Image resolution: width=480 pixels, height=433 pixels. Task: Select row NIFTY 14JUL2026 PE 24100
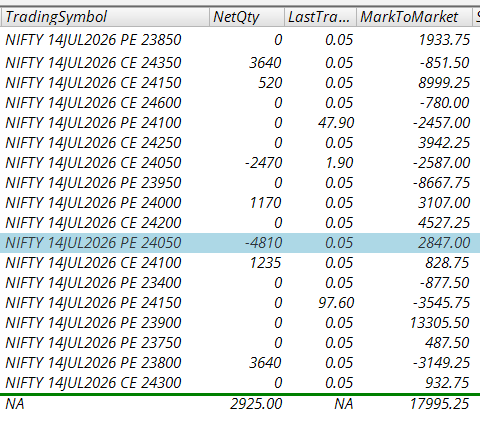tap(240, 123)
